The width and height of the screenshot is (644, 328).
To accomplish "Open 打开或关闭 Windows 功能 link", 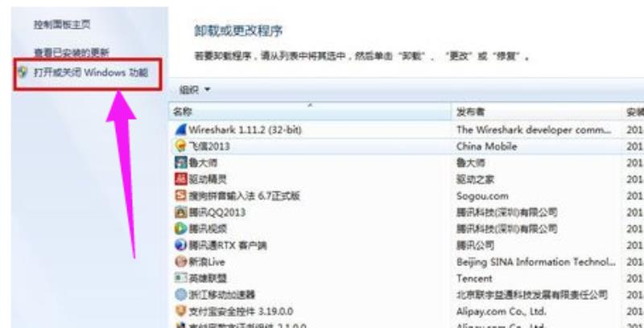I will tap(91, 73).
